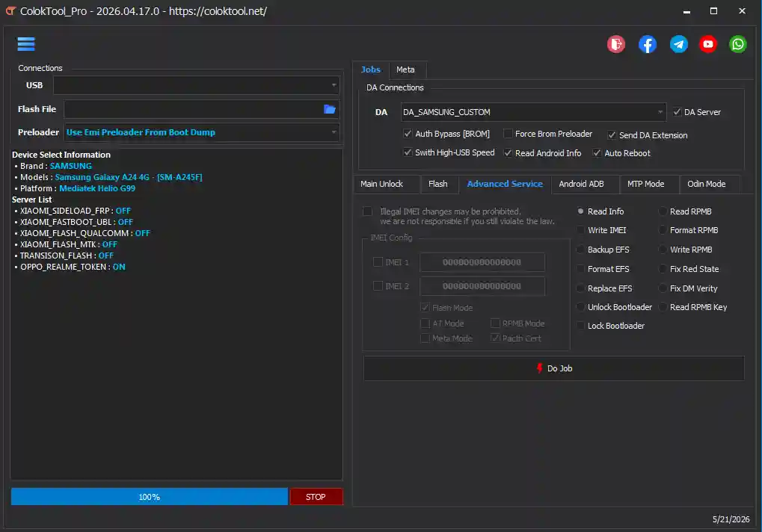Select Fix DM Verity radio option
The height and width of the screenshot is (532, 762).
coord(663,288)
